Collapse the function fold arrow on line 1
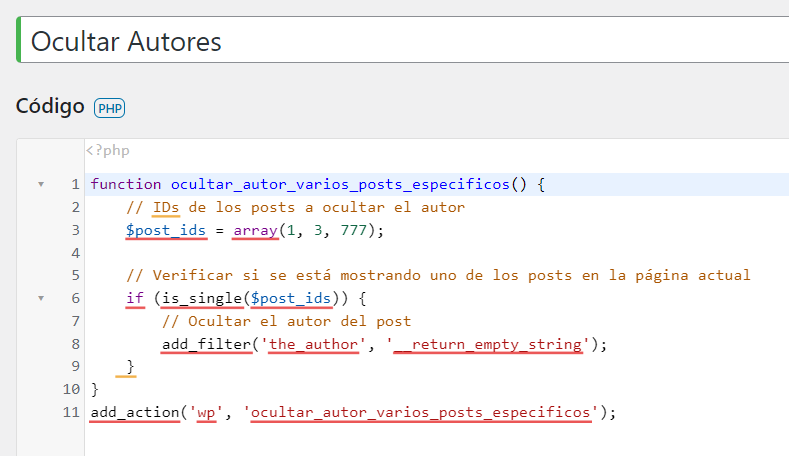Image resolution: width=789 pixels, height=456 pixels. [41, 184]
